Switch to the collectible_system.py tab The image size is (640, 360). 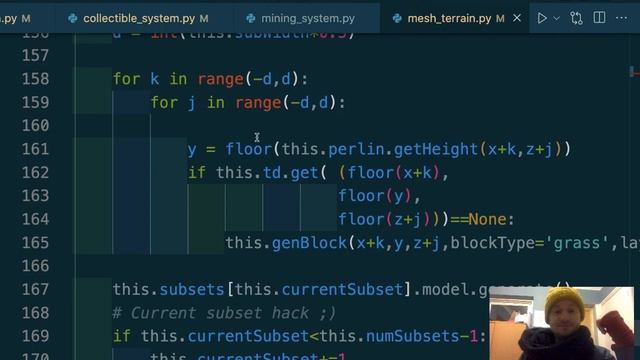pos(143,18)
